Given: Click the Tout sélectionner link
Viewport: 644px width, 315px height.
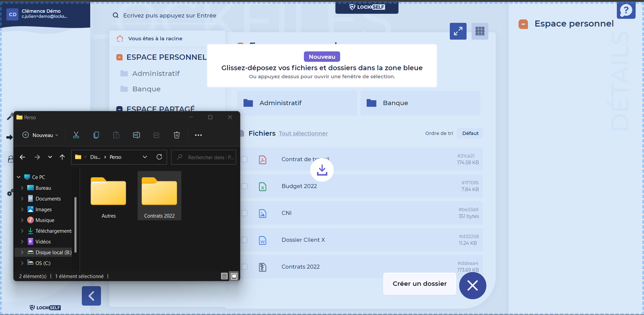Looking at the screenshot, I should [x=303, y=133].
